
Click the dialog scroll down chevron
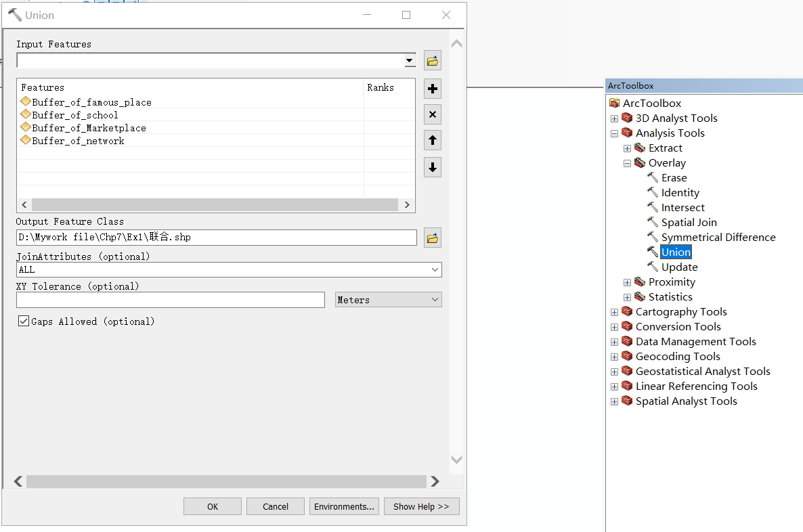click(x=456, y=460)
